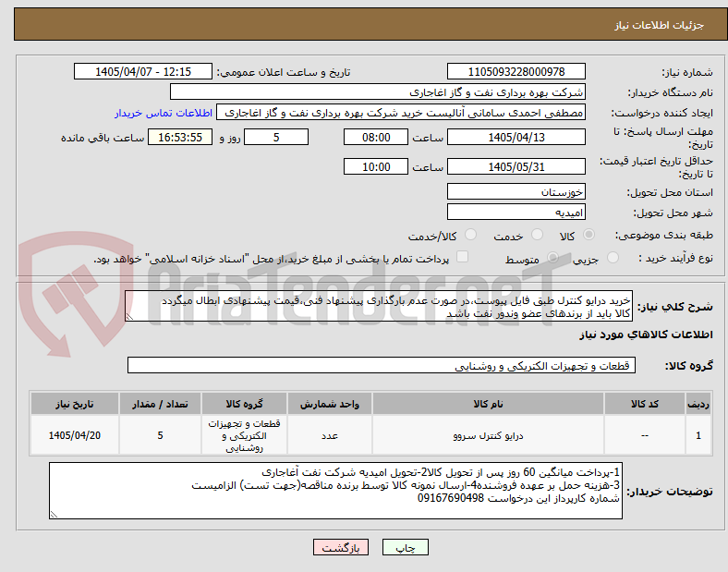Click the unit cell عدد
This screenshot has width=728, height=572.
coord(329,435)
